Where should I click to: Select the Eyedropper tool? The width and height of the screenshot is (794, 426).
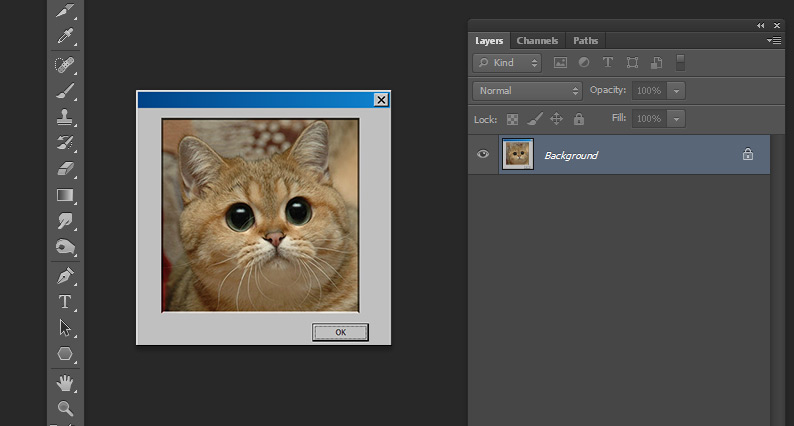[x=65, y=36]
